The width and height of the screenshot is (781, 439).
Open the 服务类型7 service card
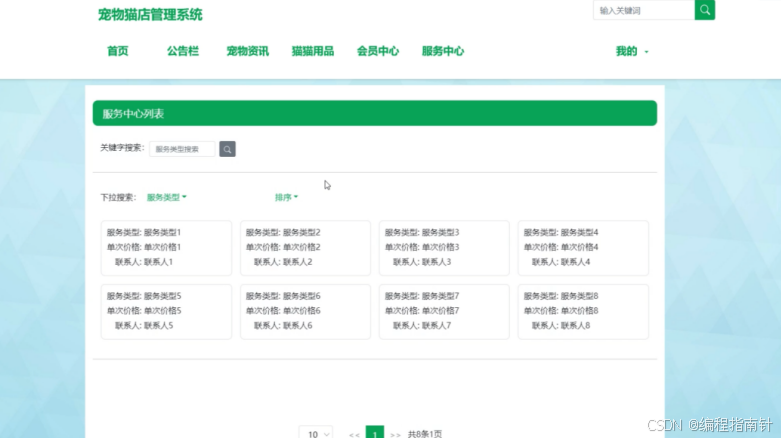pyautogui.click(x=444, y=312)
